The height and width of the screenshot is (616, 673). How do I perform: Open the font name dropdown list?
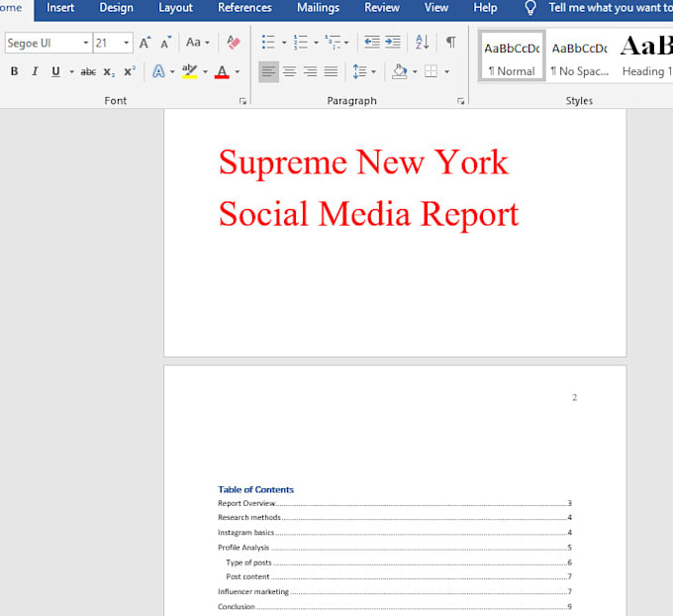86,43
